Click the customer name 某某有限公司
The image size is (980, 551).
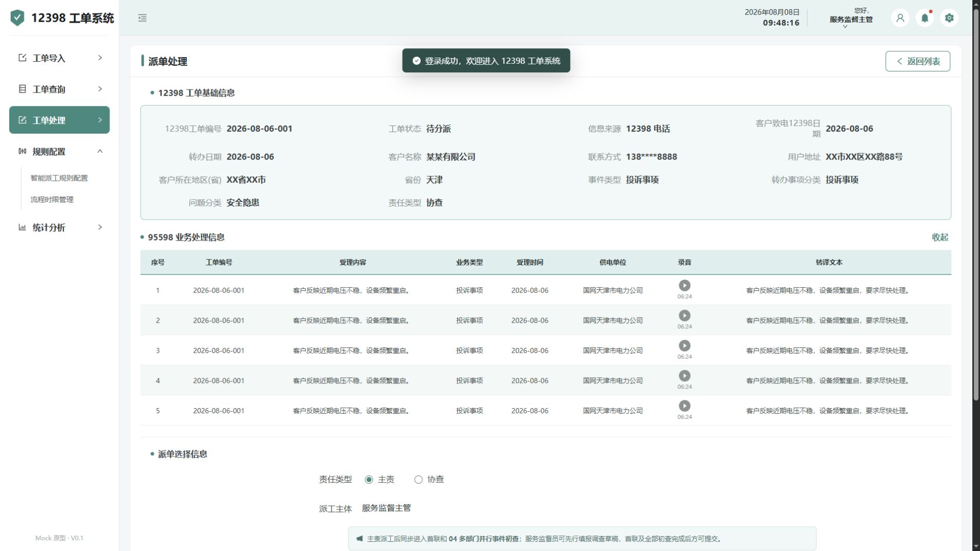click(x=451, y=157)
